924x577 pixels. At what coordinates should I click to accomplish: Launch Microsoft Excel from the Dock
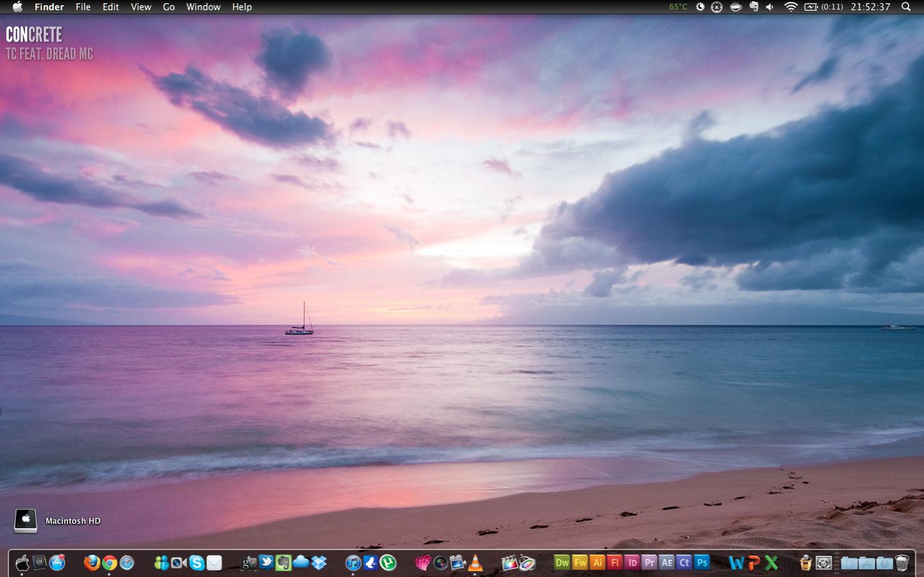click(771, 563)
